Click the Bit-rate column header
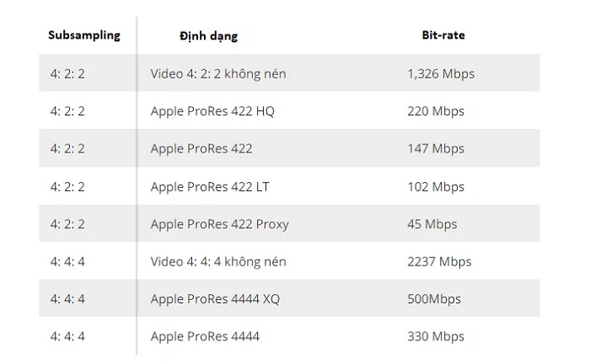This screenshot has width=590, height=364. pos(442,35)
